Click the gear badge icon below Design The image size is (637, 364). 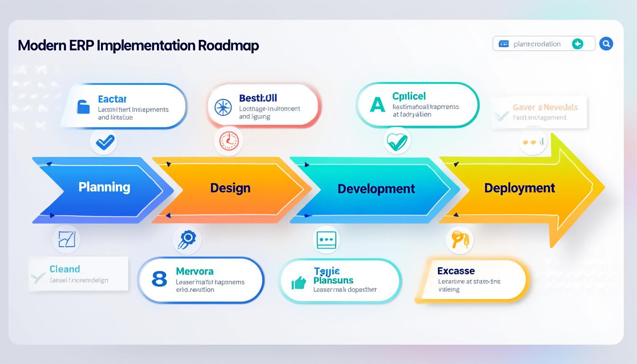coord(187,239)
